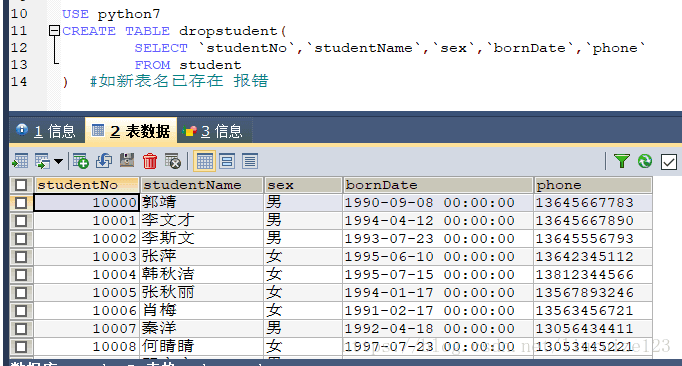The image size is (682, 366).
Task: Click the phone column header
Action: pos(593,185)
